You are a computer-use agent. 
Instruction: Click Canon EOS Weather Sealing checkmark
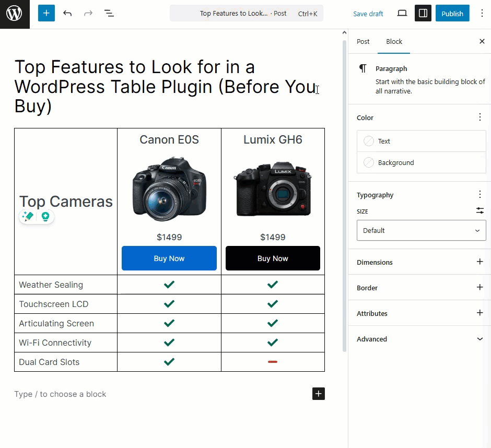point(169,285)
